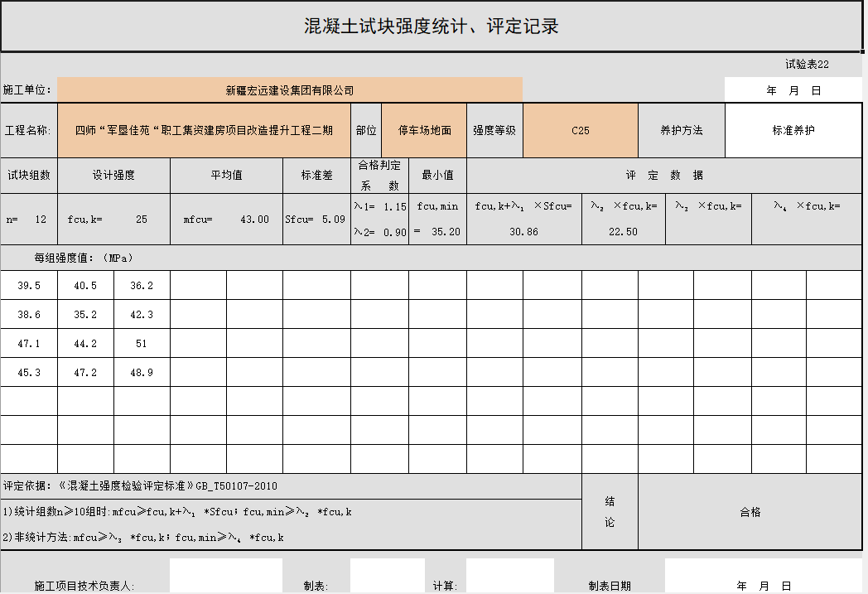Click the C25 strength grade cell

click(x=580, y=130)
